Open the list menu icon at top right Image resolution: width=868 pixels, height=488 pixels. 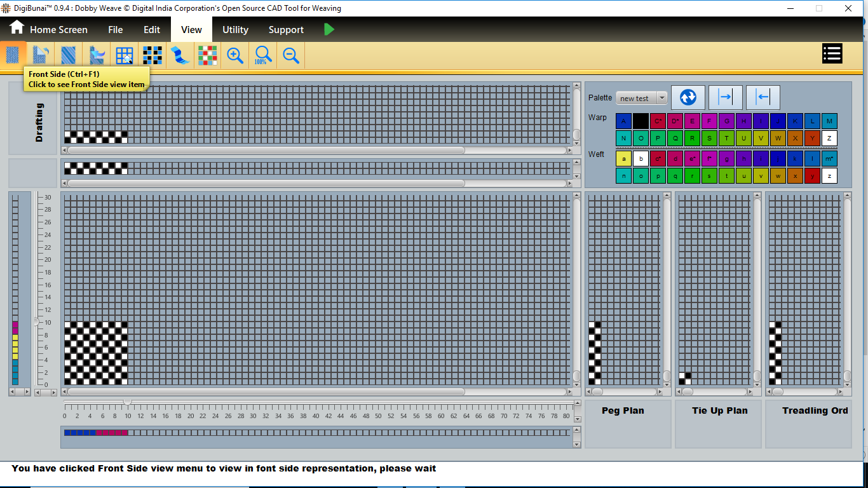(x=832, y=53)
